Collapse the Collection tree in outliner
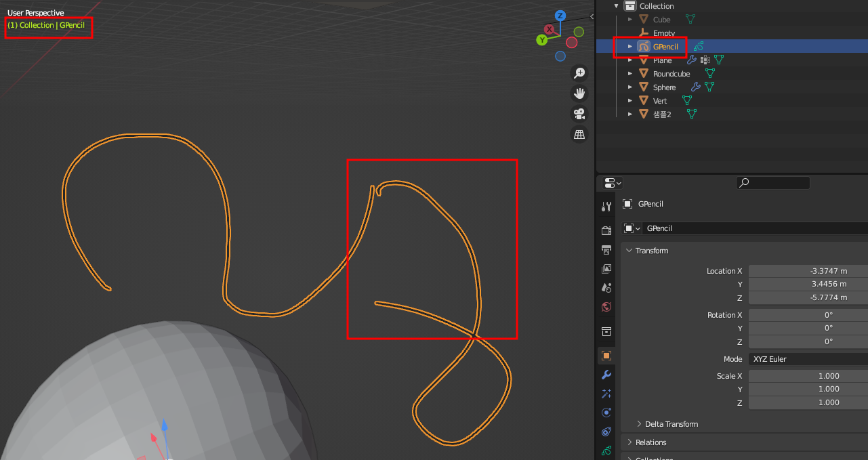Viewport: 868px width, 460px height. click(x=617, y=6)
